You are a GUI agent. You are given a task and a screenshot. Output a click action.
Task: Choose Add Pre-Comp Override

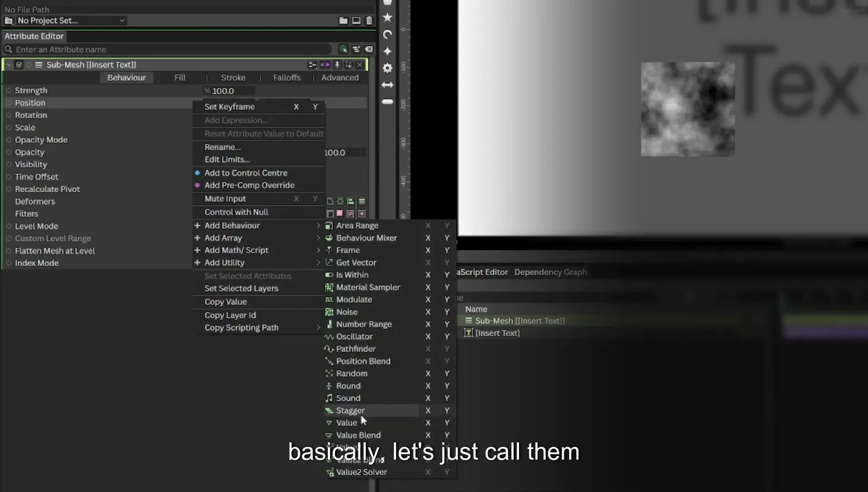(258, 185)
